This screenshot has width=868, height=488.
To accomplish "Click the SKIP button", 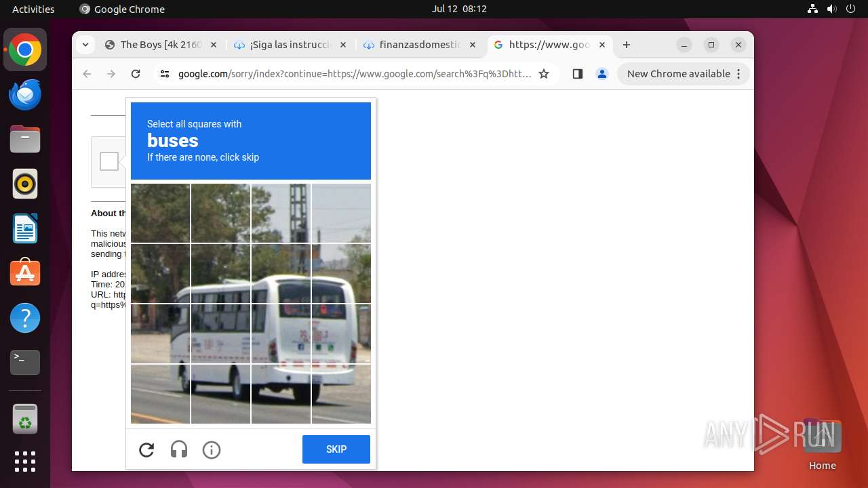I will [x=336, y=449].
